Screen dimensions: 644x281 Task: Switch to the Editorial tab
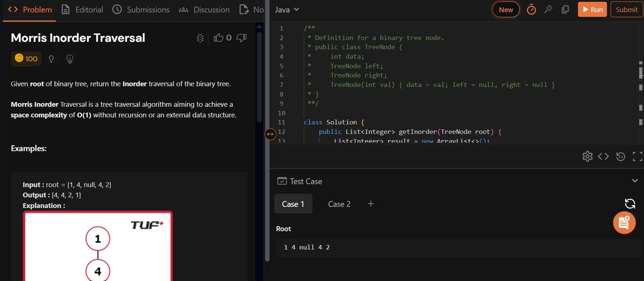click(82, 10)
